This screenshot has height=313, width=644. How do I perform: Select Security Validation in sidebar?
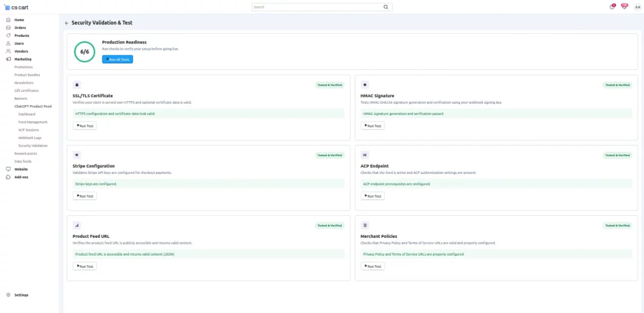tap(33, 145)
